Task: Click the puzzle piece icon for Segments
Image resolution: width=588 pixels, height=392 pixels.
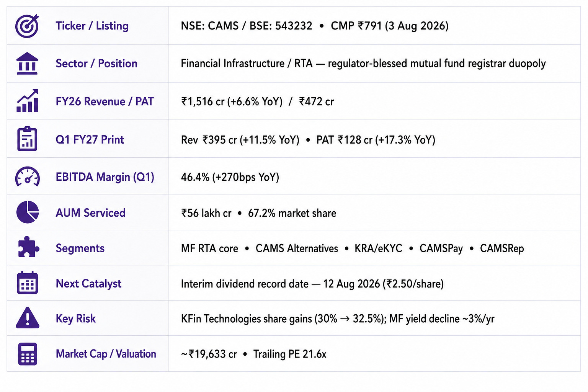Action: [28, 247]
